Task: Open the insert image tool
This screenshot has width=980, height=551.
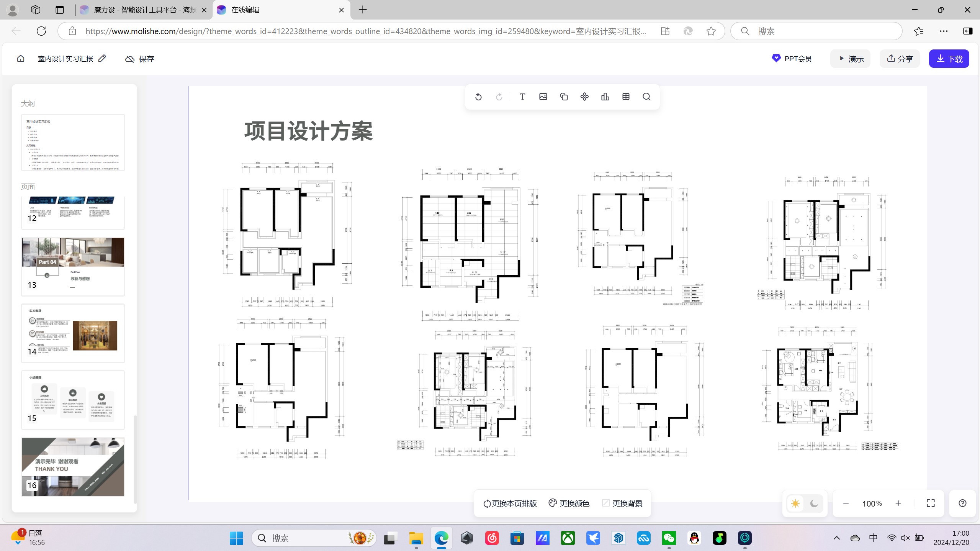Action: click(x=543, y=97)
